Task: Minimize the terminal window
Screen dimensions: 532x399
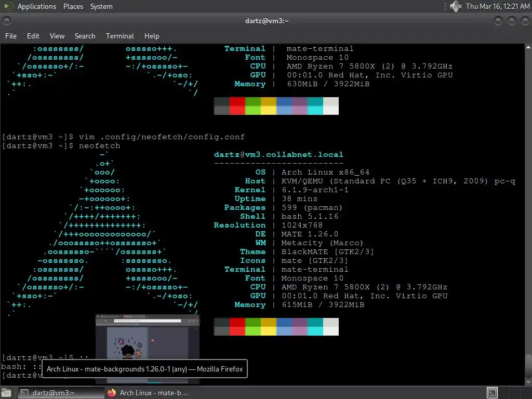Action: 498,21
